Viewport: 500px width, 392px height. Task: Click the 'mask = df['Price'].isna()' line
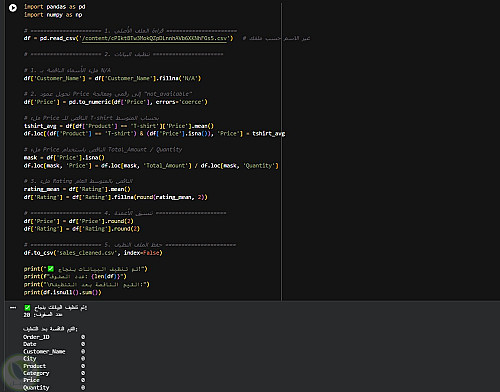pyautogui.click(x=64, y=158)
